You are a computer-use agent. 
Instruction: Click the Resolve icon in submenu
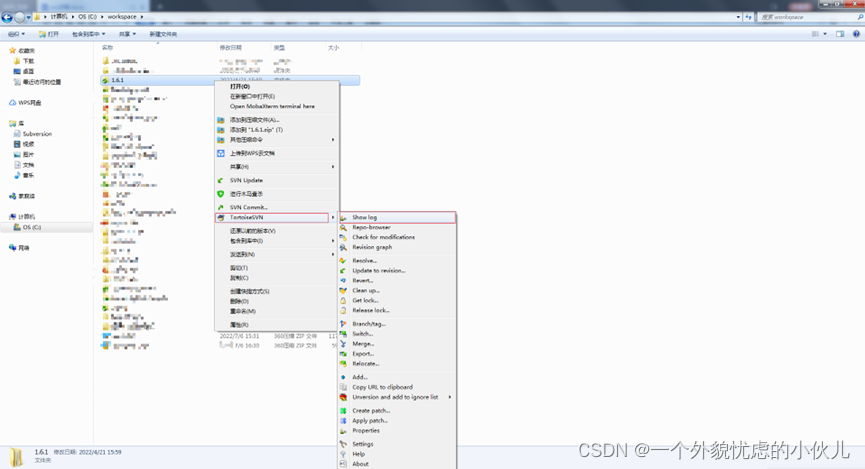click(343, 260)
